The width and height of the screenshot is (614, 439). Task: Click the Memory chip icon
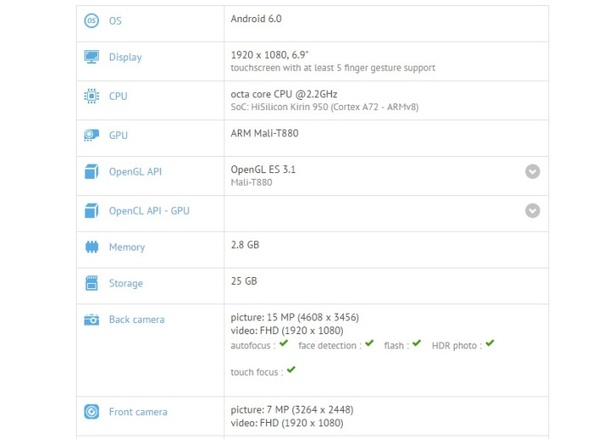click(x=92, y=247)
